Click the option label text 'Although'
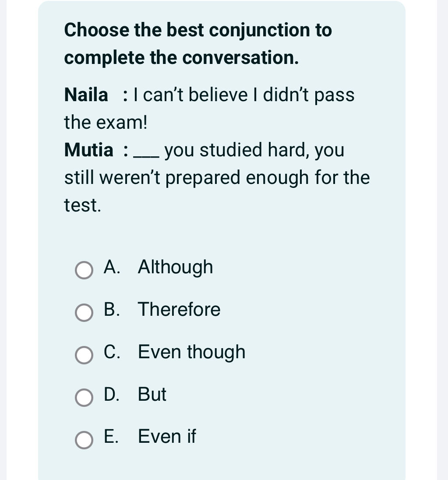 click(175, 267)
